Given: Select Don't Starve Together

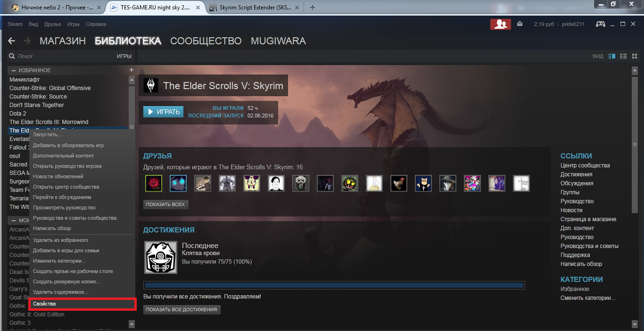Looking at the screenshot, I should point(37,105).
